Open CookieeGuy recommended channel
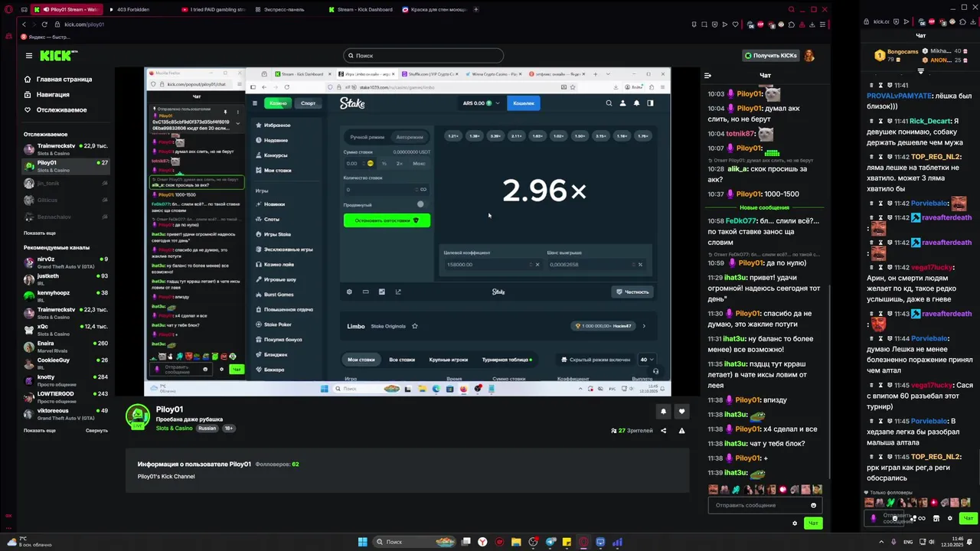Image resolution: width=980 pixels, height=551 pixels. [x=66, y=362]
